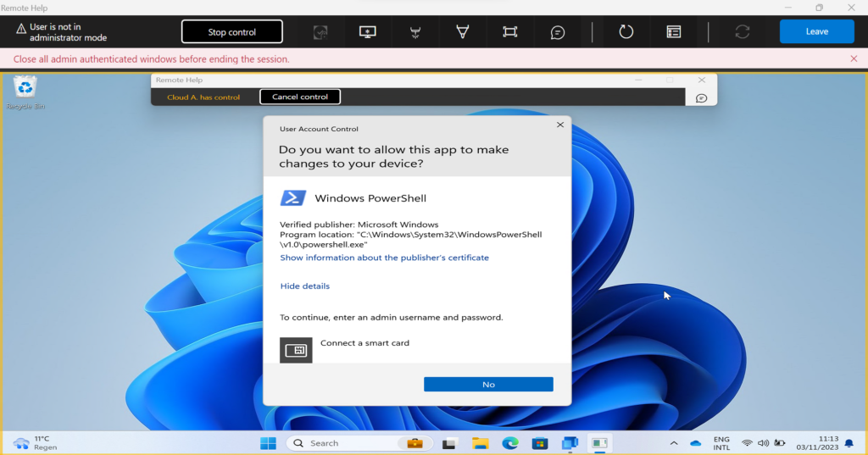Click Cancel control in remote window
The height and width of the screenshot is (455, 868).
pyautogui.click(x=300, y=97)
